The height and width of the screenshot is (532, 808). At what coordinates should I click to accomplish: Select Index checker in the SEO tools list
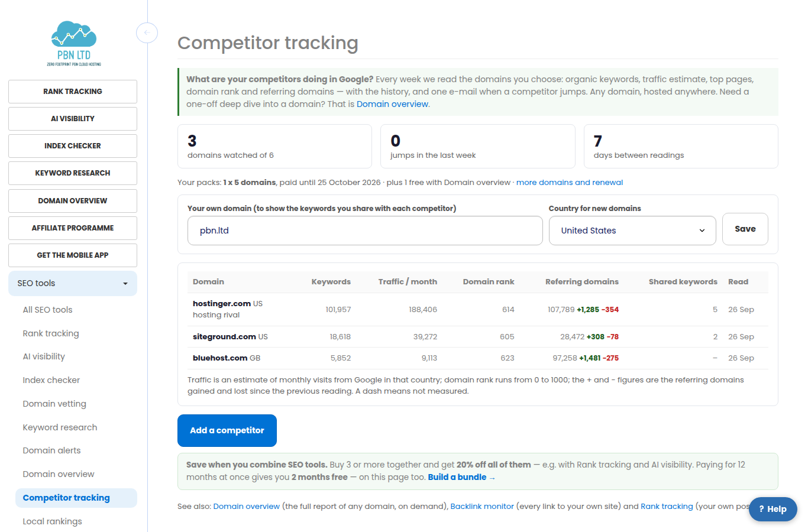click(51, 380)
